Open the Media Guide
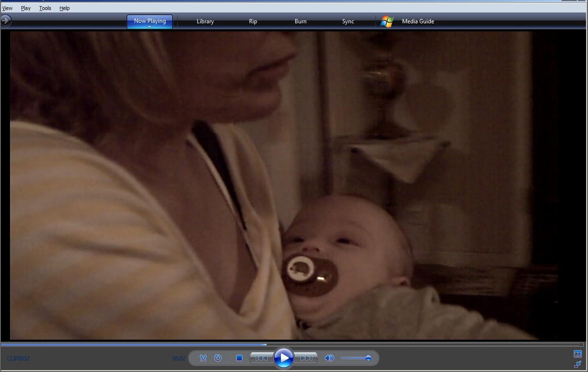Screen dimensions: 588x372 tap(418, 21)
